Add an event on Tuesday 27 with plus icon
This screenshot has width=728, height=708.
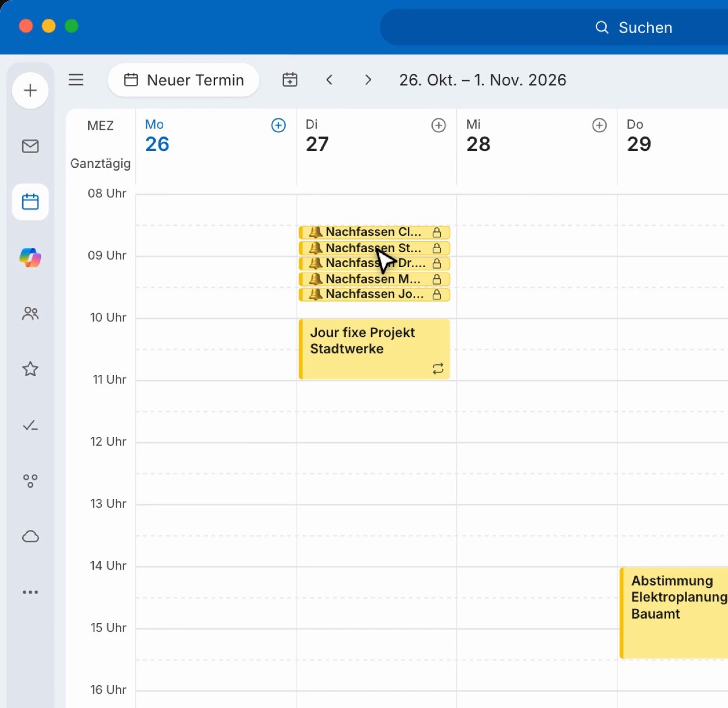pyautogui.click(x=439, y=125)
